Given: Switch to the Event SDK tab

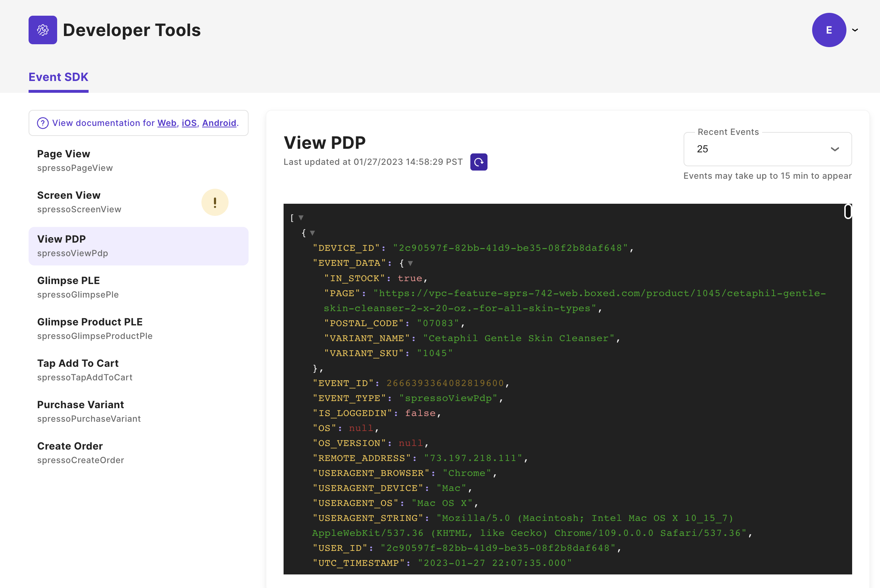Looking at the screenshot, I should [59, 77].
